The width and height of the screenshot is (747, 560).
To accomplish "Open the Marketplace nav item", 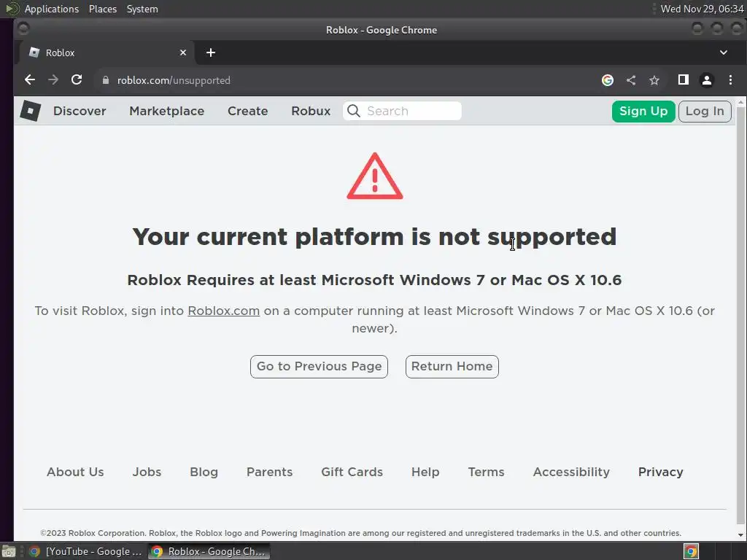I will 167,111.
